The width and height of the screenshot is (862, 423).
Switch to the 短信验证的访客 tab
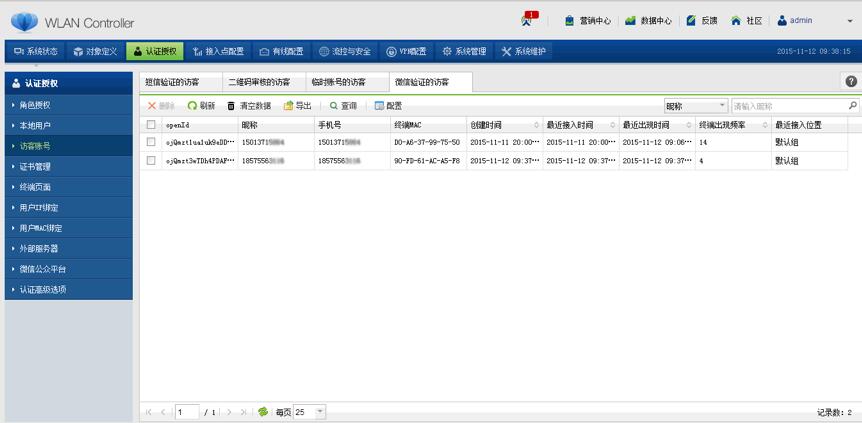[172, 82]
